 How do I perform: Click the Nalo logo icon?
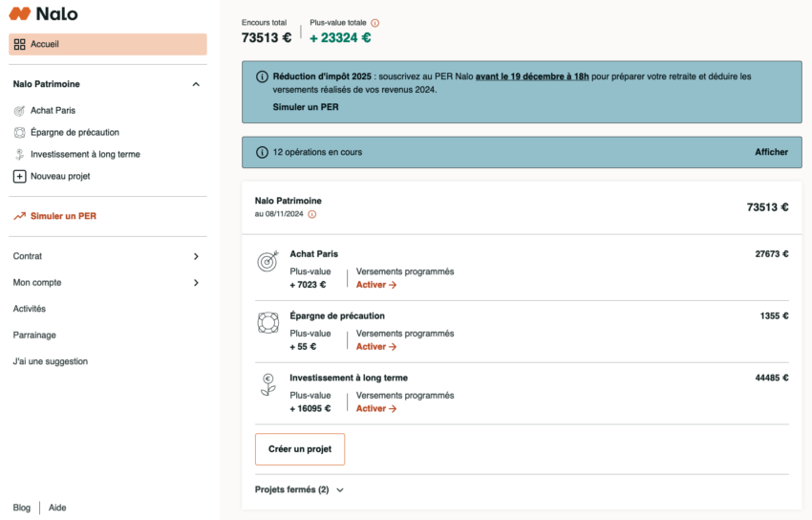pyautogui.click(x=20, y=14)
